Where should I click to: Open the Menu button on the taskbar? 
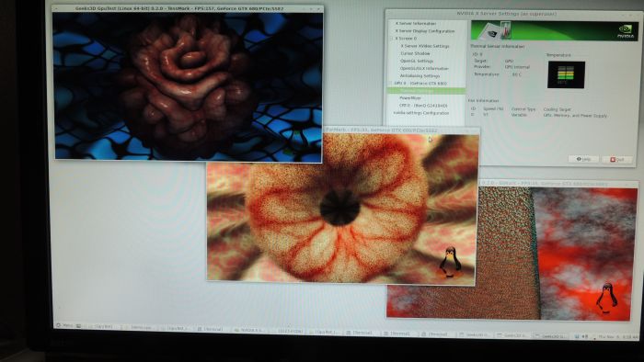click(x=65, y=325)
